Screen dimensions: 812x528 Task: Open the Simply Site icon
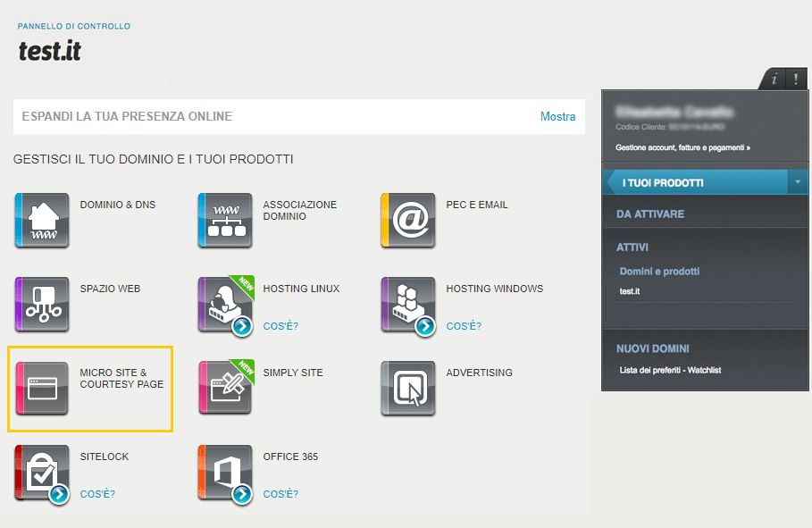click(225, 388)
